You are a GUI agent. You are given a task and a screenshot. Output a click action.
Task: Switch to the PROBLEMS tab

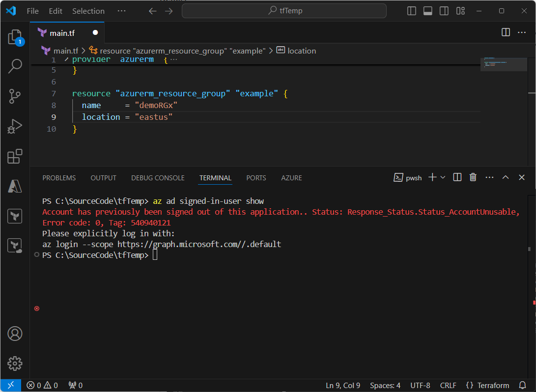pyautogui.click(x=59, y=178)
